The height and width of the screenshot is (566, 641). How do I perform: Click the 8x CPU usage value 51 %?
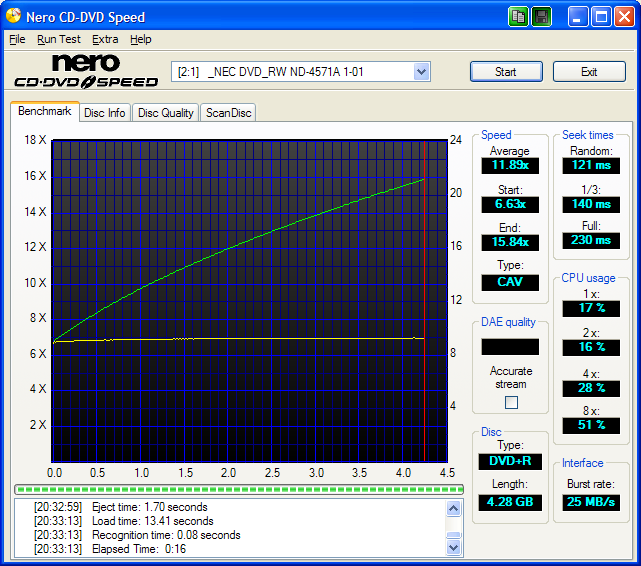(591, 425)
